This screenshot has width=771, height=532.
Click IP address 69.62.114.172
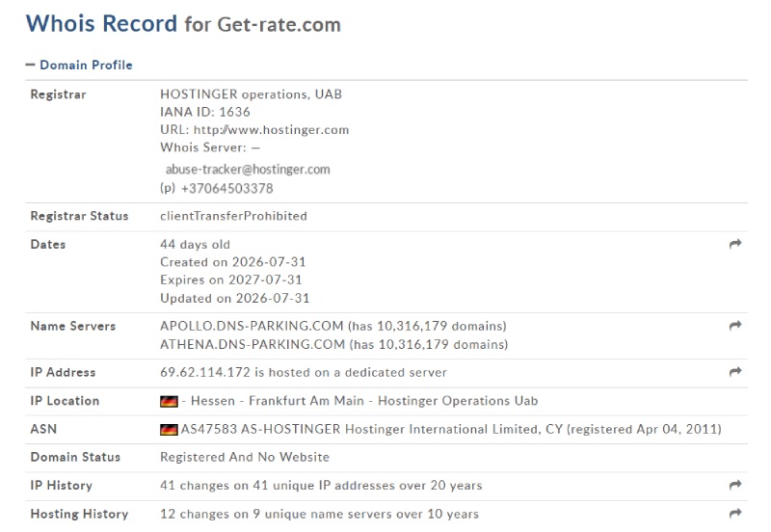pyautogui.click(x=205, y=372)
